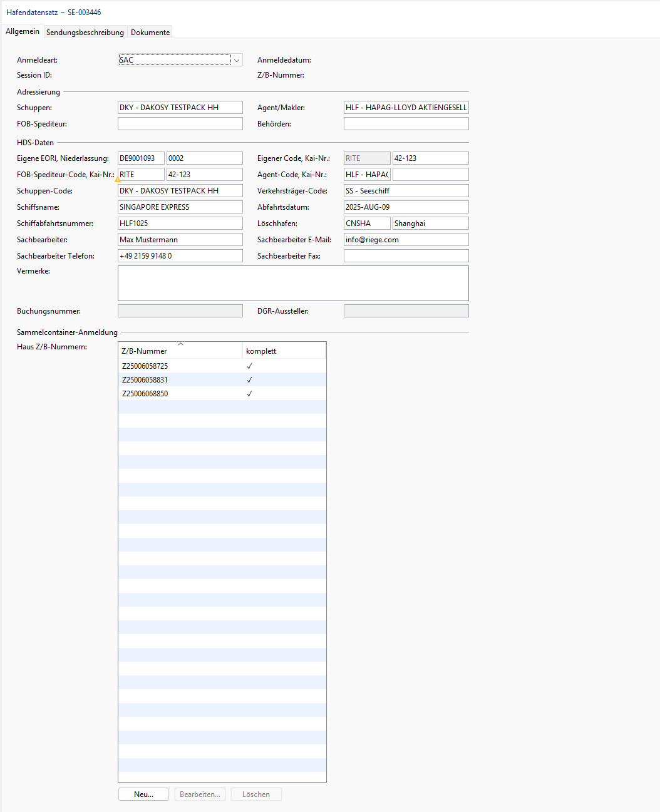
Task: Toggle komplett checkmark for Z25006058725
Action: (249, 366)
